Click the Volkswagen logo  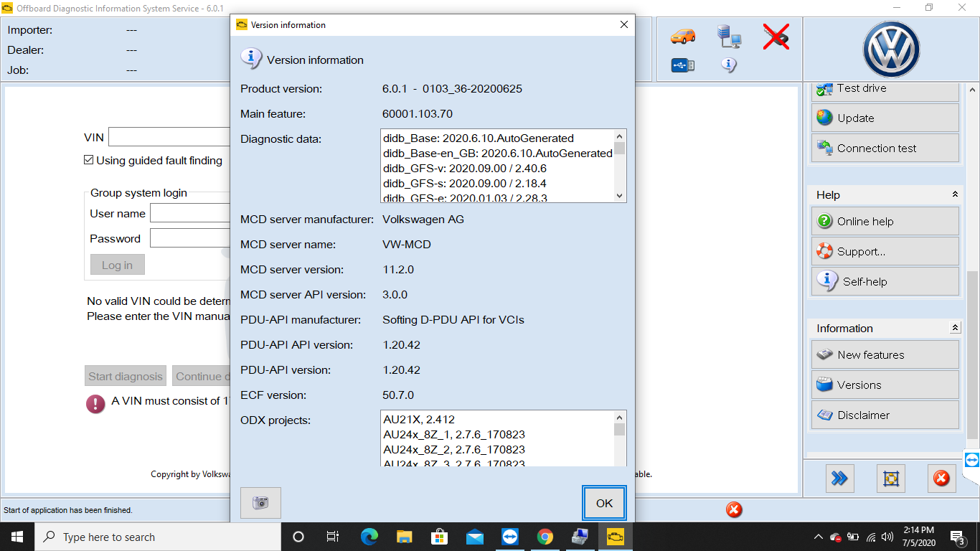(x=891, y=48)
